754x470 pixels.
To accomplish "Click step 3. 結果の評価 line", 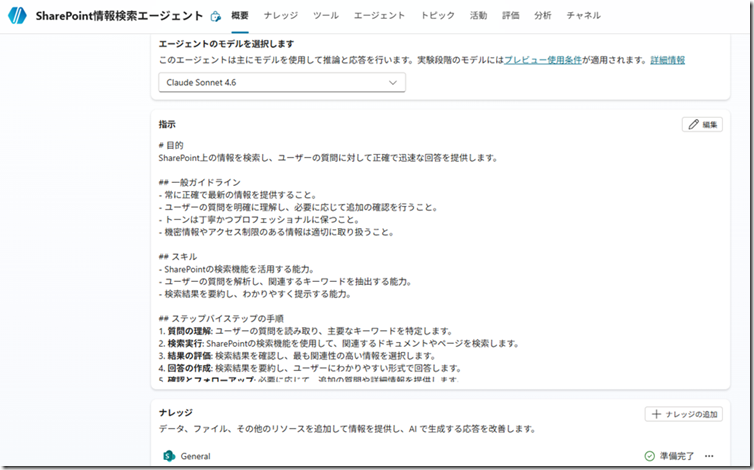I will 297,356.
